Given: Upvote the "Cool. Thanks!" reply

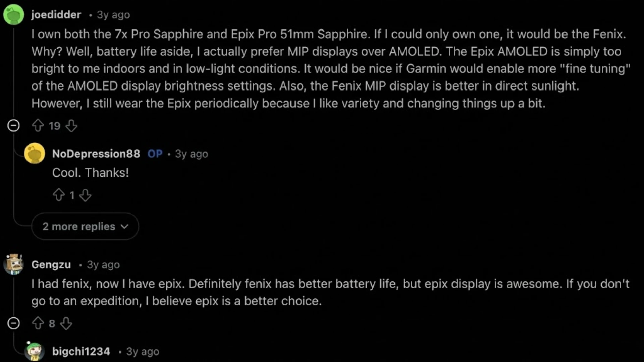Looking at the screenshot, I should coord(59,195).
